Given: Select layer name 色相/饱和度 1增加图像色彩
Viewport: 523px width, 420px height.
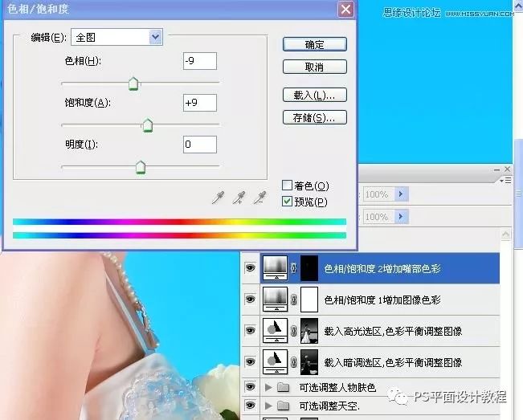Looking at the screenshot, I should [x=382, y=300].
